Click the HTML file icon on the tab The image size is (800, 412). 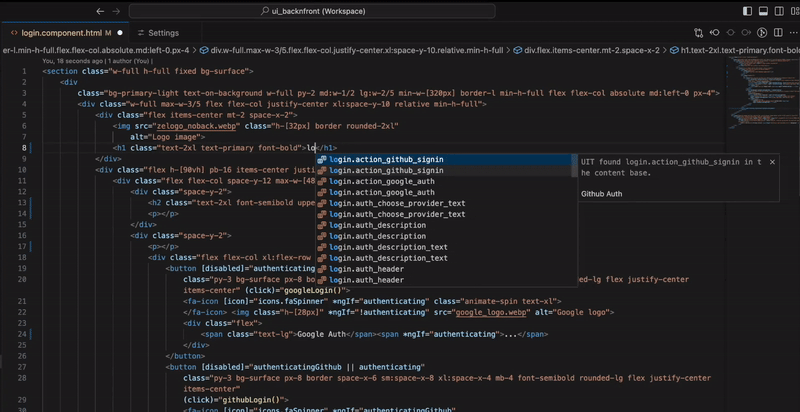[14, 33]
